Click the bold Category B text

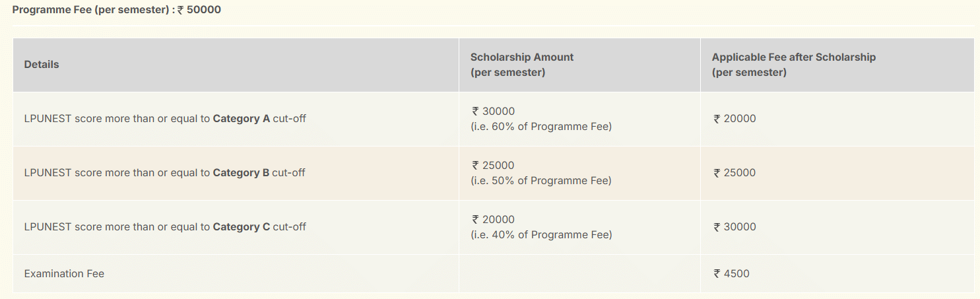pyautogui.click(x=241, y=173)
